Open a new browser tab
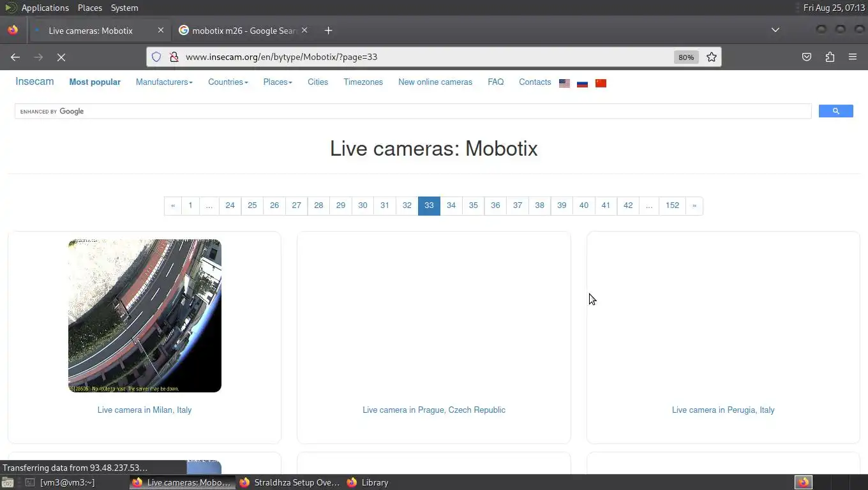 click(x=328, y=30)
